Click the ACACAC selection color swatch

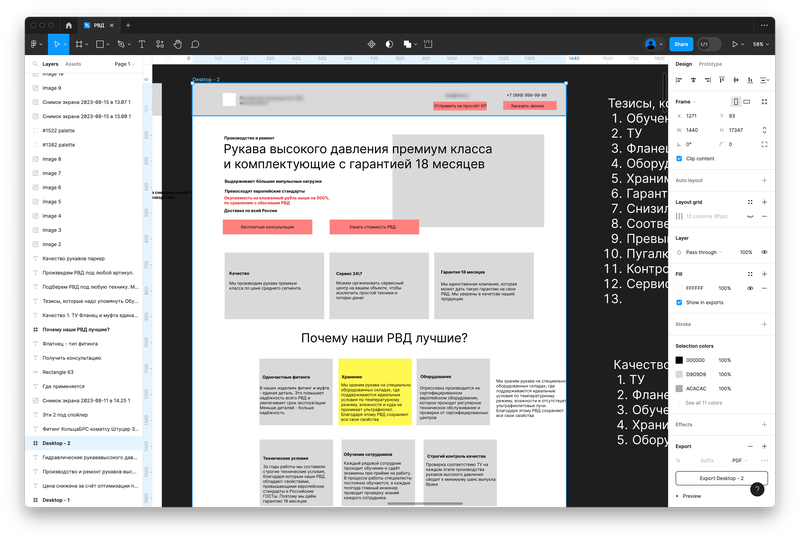[x=679, y=389]
